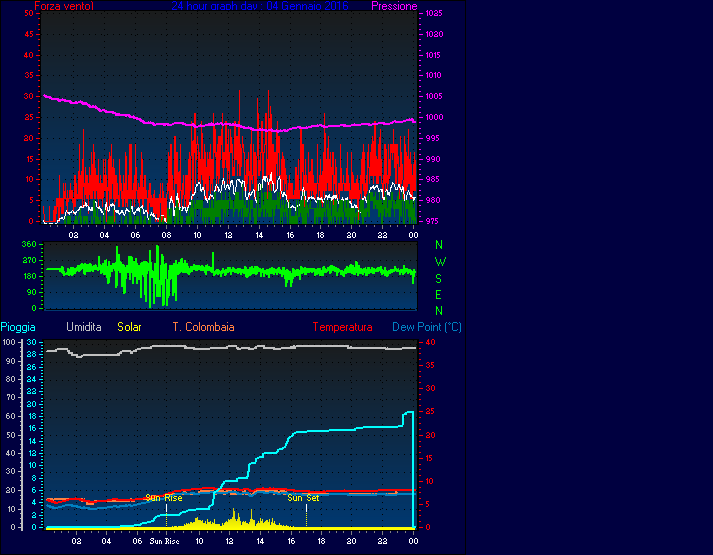The image size is (713, 555).
Task: Click the '1015' value on the pressure axis
Action: (433, 55)
